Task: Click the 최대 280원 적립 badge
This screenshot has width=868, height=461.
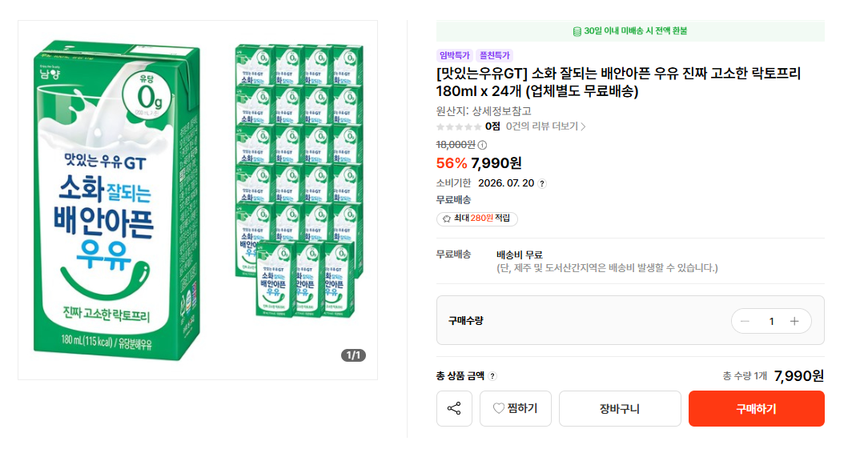Action: click(x=477, y=218)
